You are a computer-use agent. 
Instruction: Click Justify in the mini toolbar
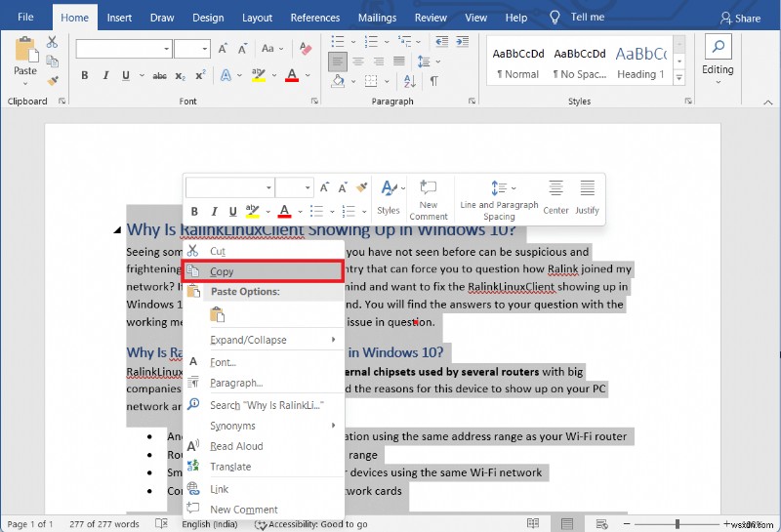[x=588, y=198]
